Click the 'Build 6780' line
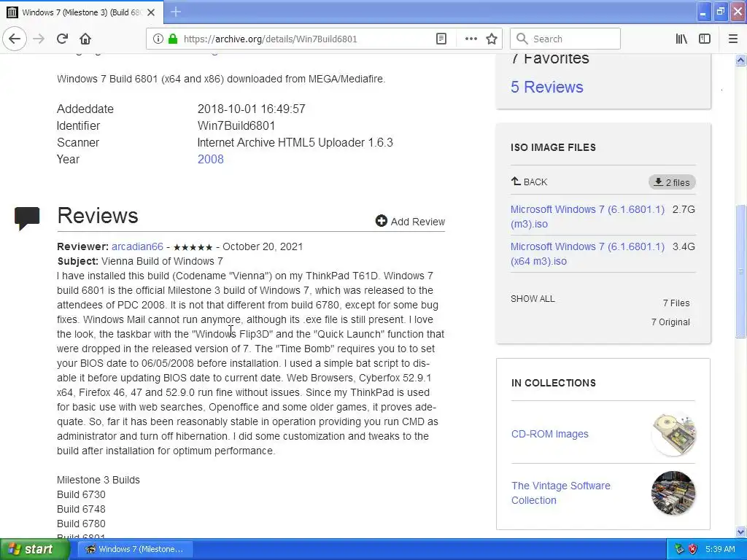 pos(81,524)
